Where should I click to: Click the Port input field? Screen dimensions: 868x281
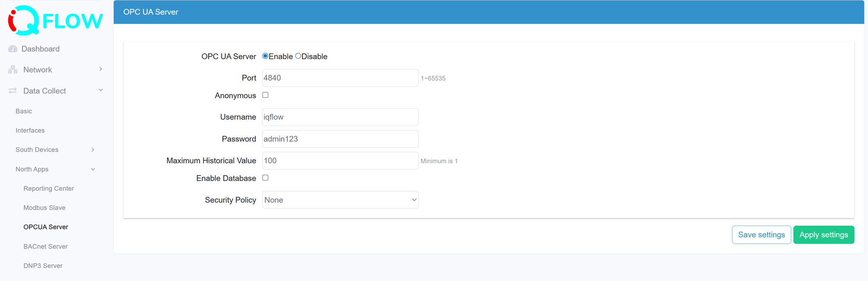pyautogui.click(x=340, y=78)
